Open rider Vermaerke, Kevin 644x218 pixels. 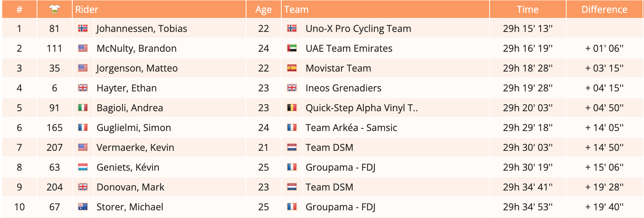(135, 148)
